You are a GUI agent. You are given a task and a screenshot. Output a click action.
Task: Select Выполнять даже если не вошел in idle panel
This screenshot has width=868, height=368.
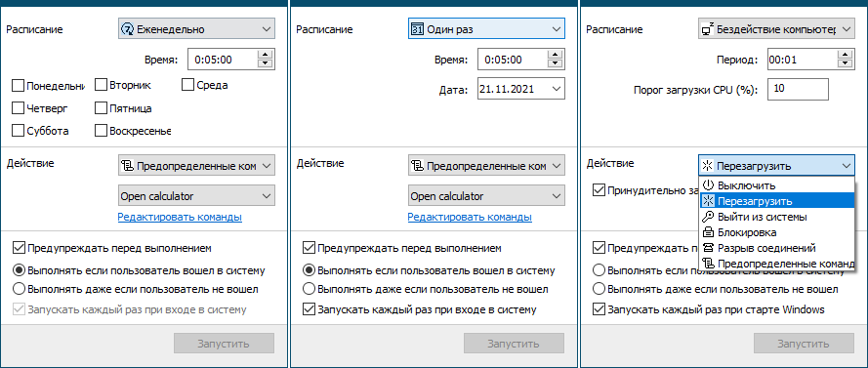pos(599,289)
